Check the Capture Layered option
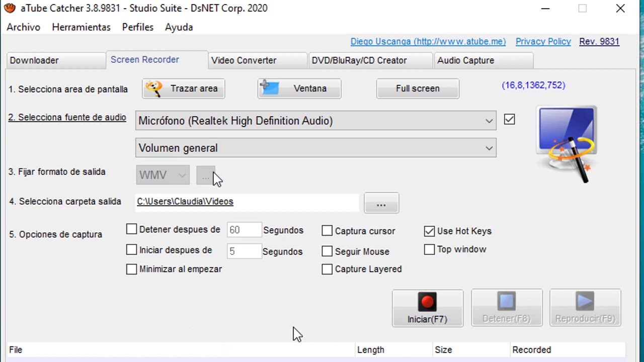 click(x=327, y=269)
